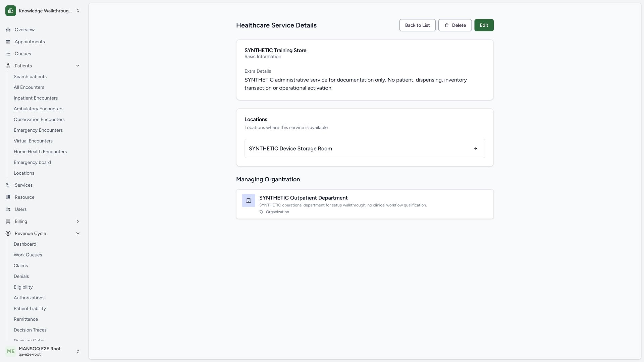The width and height of the screenshot is (644, 362).
Task: Open SYNTHETIC Device Storage Room location
Action: click(x=365, y=148)
